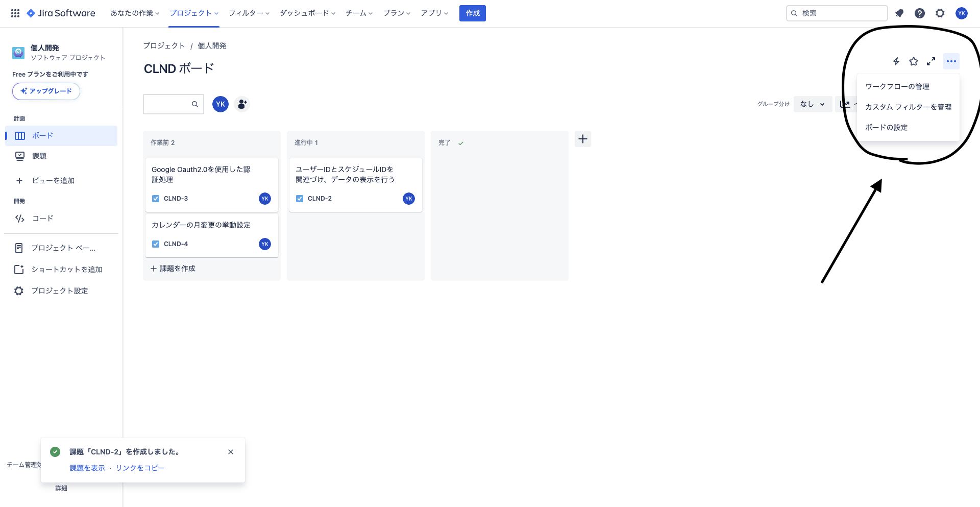Viewport: 980px width, 507px height.
Task: Click magnifier icon in board search
Action: click(195, 104)
